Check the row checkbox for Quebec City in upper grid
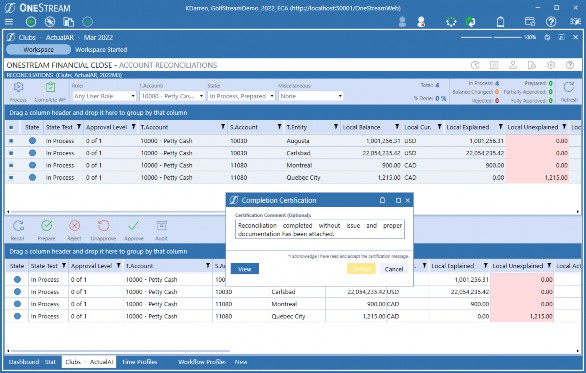586x373 pixels. (11, 178)
